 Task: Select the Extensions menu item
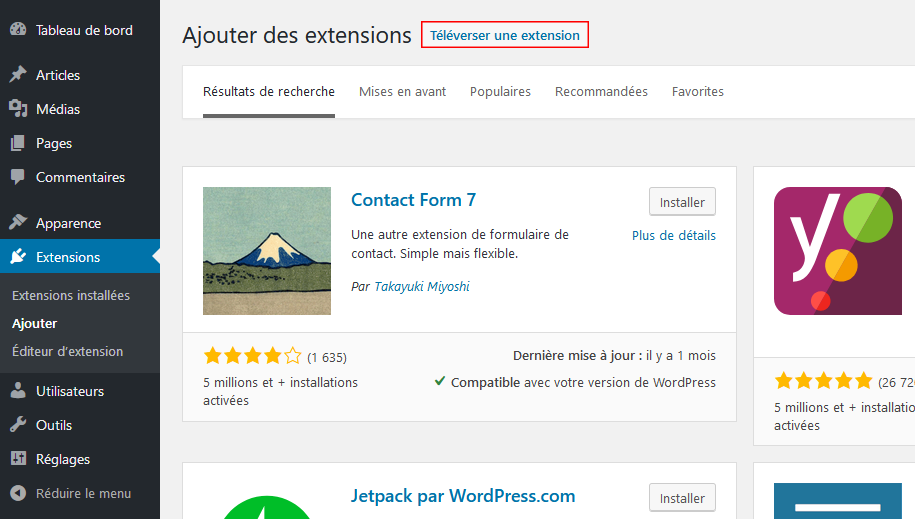click(80, 256)
